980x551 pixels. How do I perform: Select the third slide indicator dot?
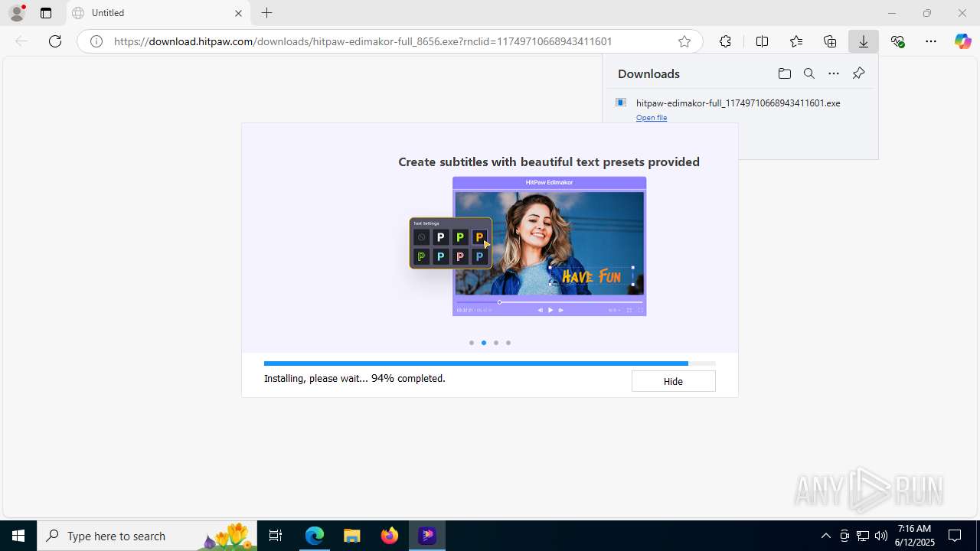point(496,343)
